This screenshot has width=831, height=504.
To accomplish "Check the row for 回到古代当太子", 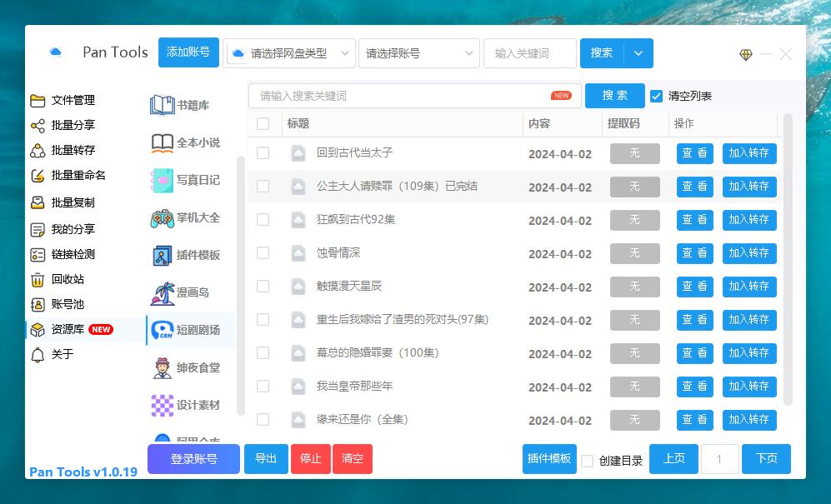I will pos(263,153).
